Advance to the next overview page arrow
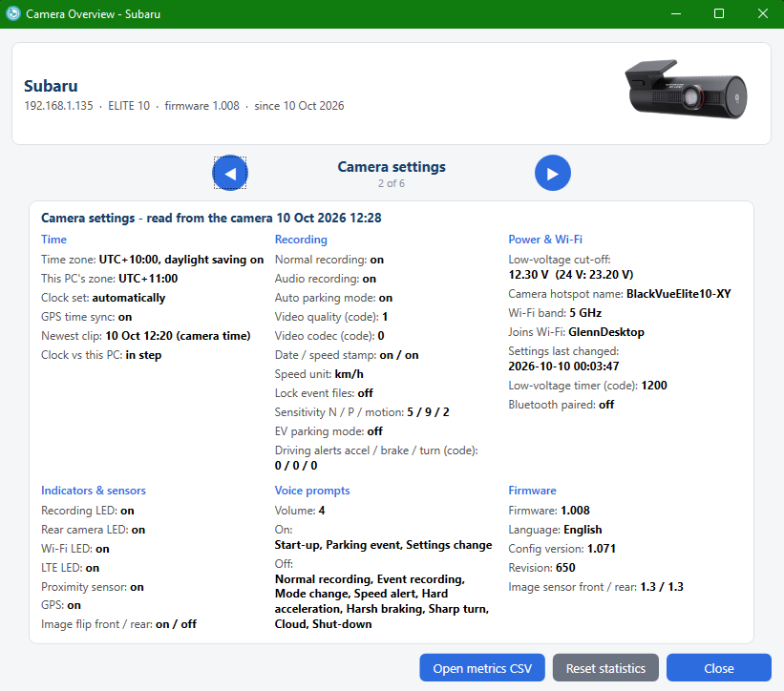This screenshot has height=691, width=784. (553, 173)
